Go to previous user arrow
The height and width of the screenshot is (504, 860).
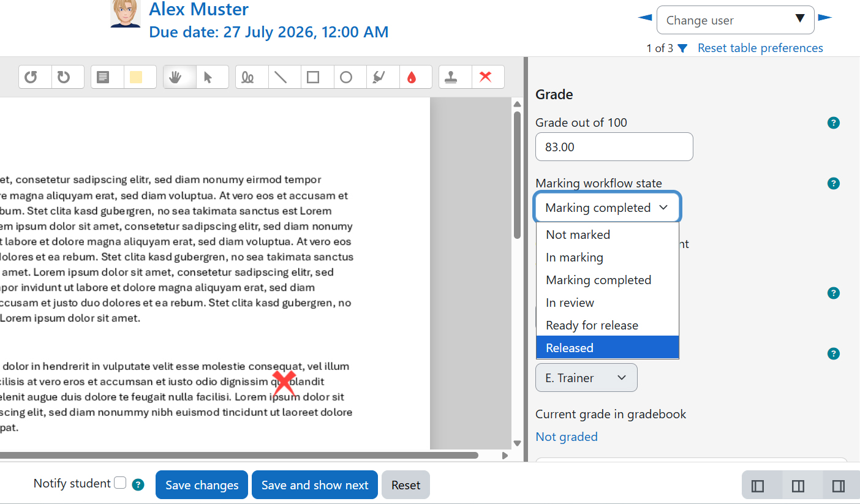pos(644,18)
